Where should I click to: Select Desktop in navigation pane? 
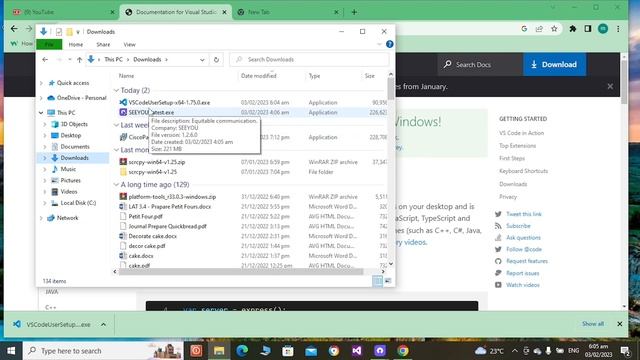coord(71,135)
